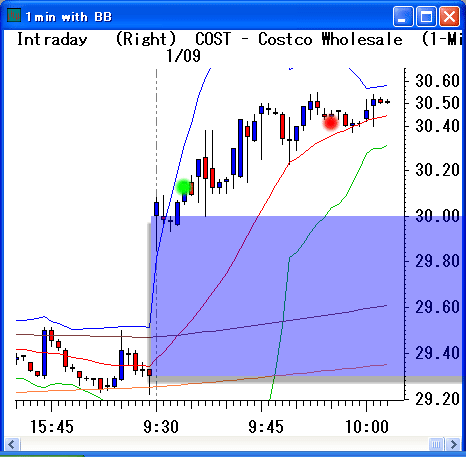Viewport: 466px width, 457px height.
Task: Click the left scroll arrow on horizontal scrollbar
Action: point(12,444)
